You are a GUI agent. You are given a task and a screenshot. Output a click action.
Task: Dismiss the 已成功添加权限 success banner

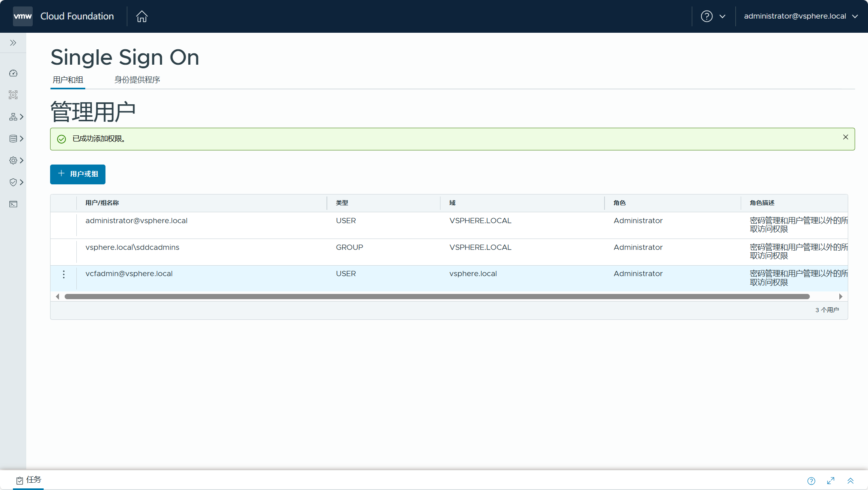(x=845, y=137)
